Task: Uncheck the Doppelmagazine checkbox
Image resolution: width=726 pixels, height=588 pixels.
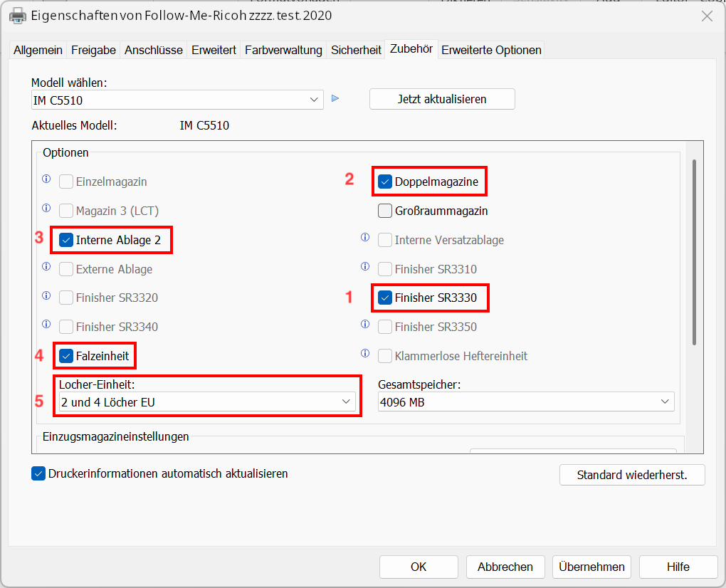Action: (385, 182)
